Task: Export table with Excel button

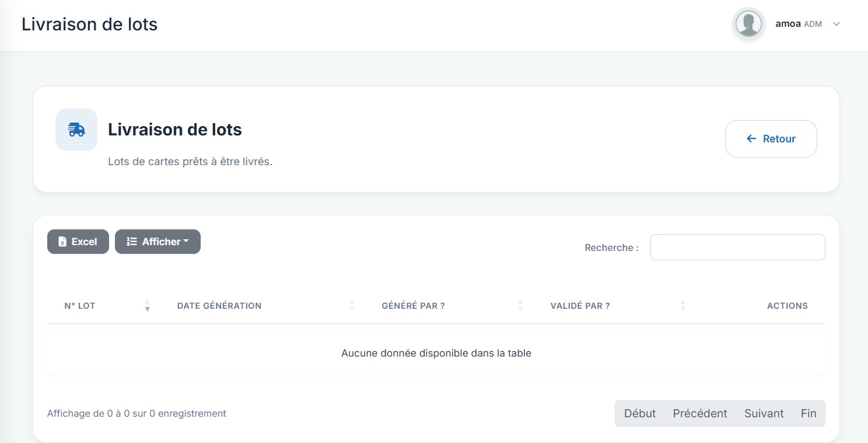Action: tap(78, 242)
